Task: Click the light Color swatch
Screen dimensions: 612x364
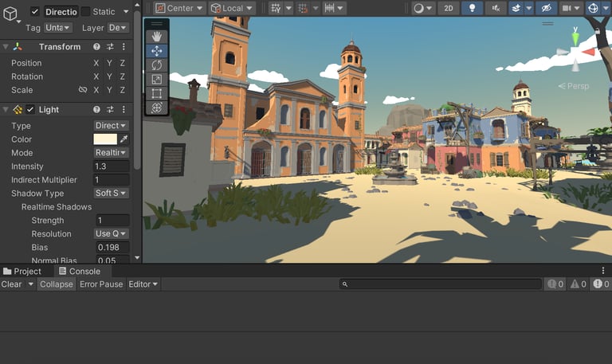Action: tap(104, 139)
